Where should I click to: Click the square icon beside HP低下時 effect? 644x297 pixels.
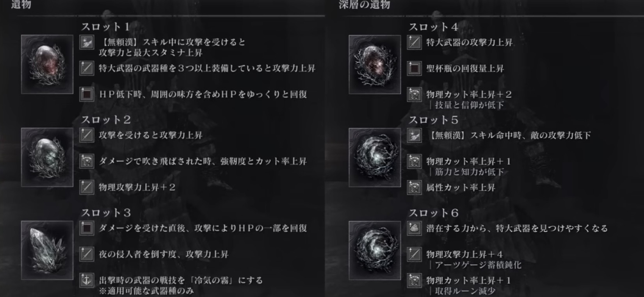[x=87, y=94]
